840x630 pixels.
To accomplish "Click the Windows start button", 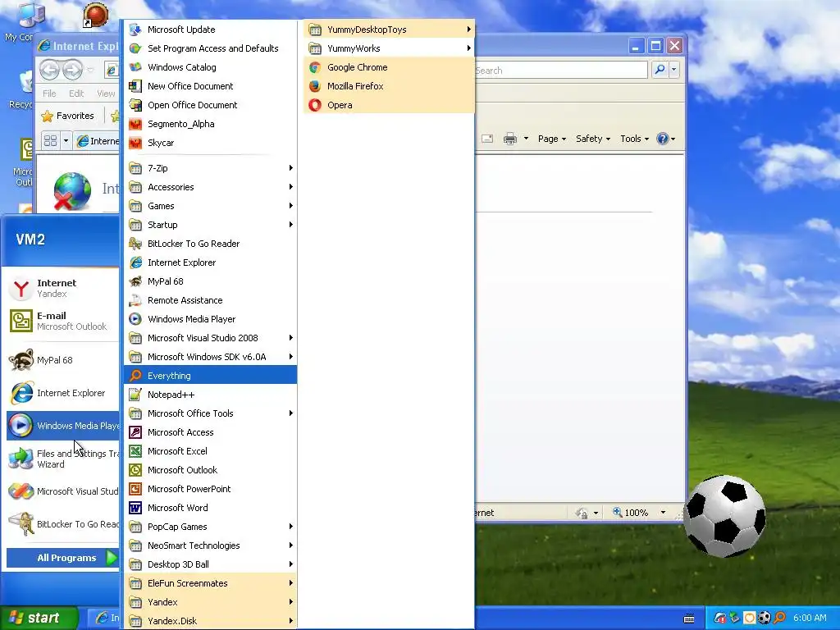I will tap(39, 618).
